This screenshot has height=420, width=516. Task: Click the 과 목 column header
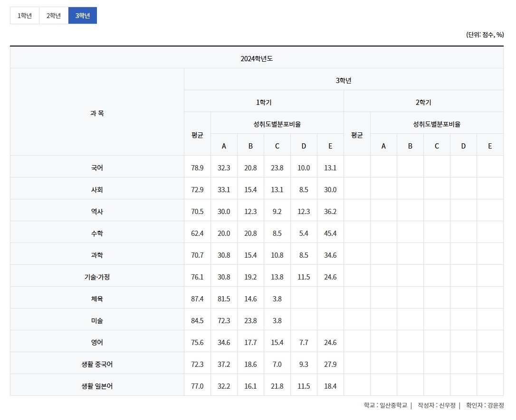(x=97, y=113)
